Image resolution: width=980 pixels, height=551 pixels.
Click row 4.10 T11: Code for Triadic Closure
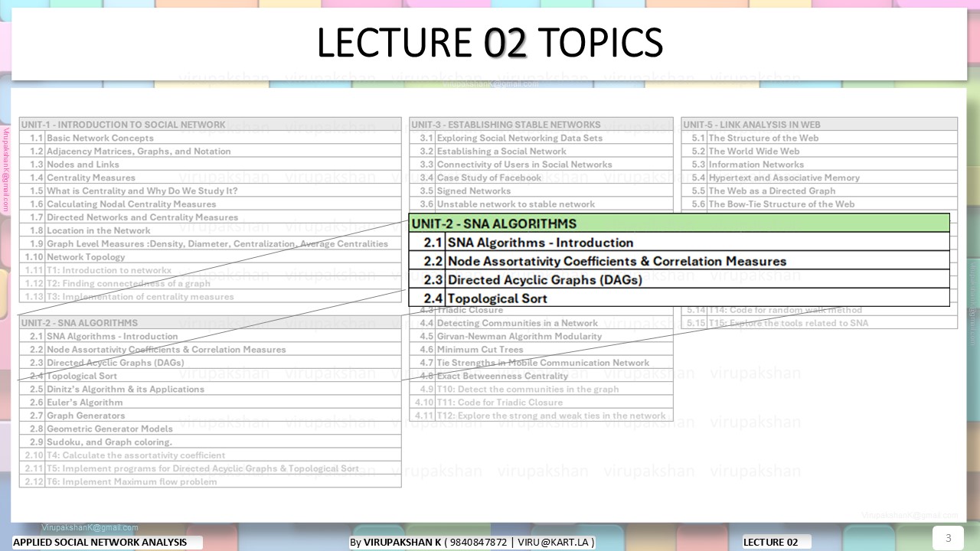541,403
